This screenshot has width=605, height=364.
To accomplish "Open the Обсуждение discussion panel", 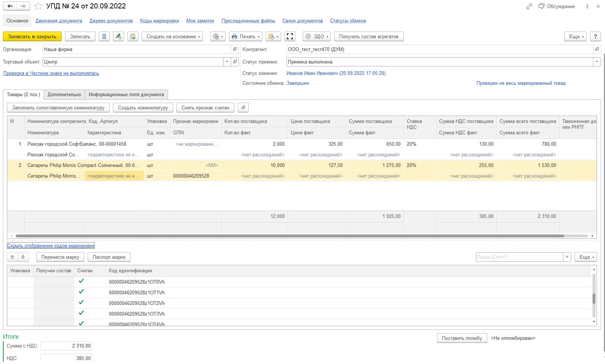I will 557,6.
